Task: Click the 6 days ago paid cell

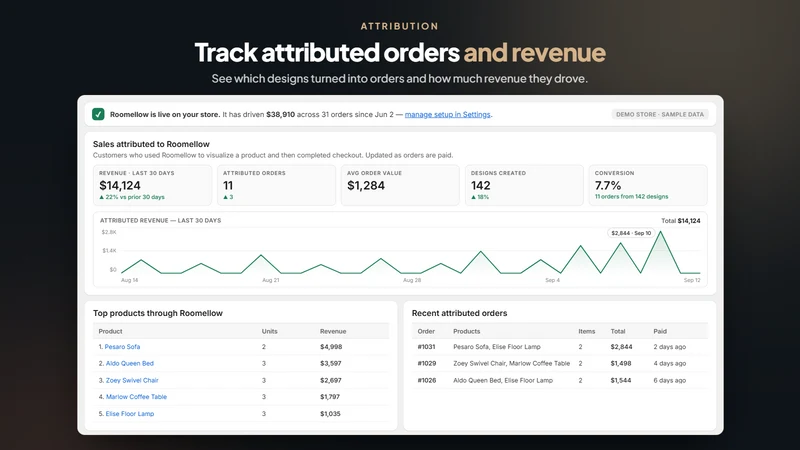Action: click(670, 380)
